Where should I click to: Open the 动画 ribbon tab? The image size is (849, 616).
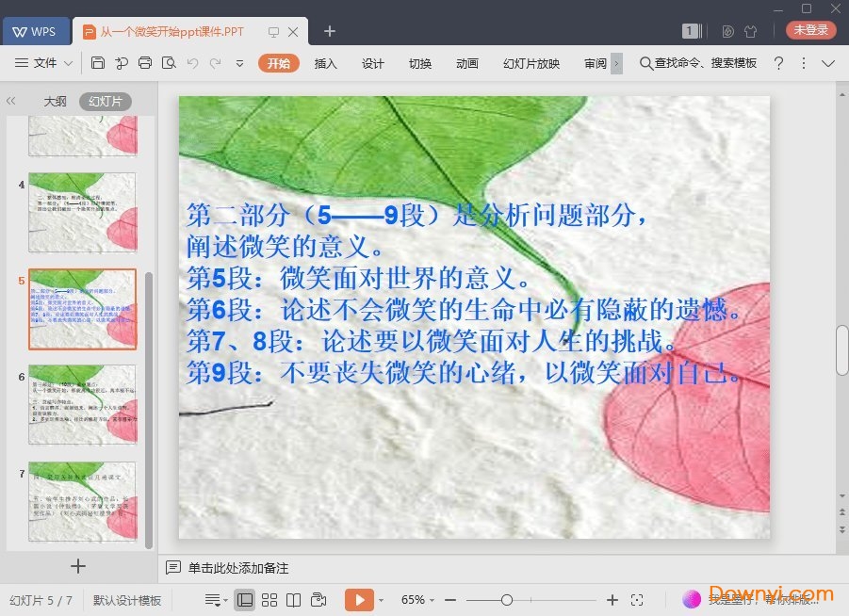pyautogui.click(x=466, y=63)
